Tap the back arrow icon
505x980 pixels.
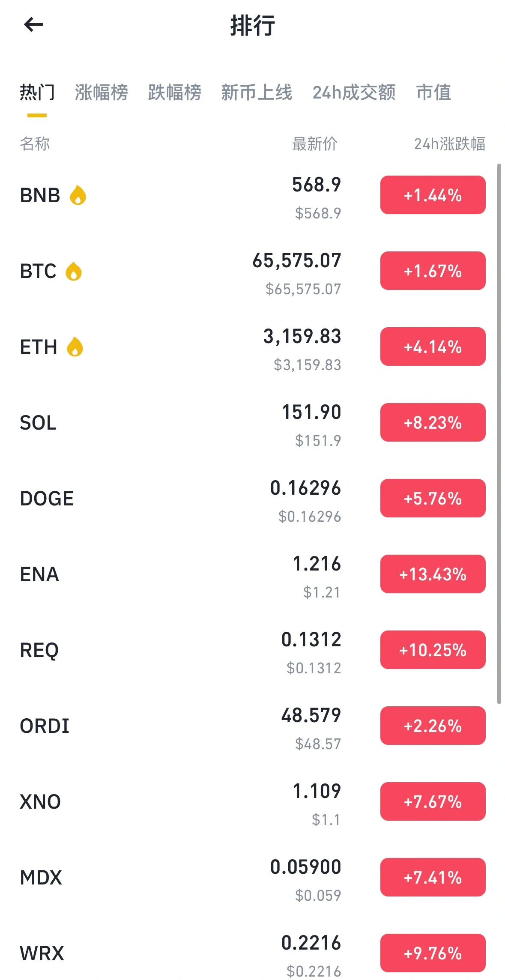pos(33,25)
